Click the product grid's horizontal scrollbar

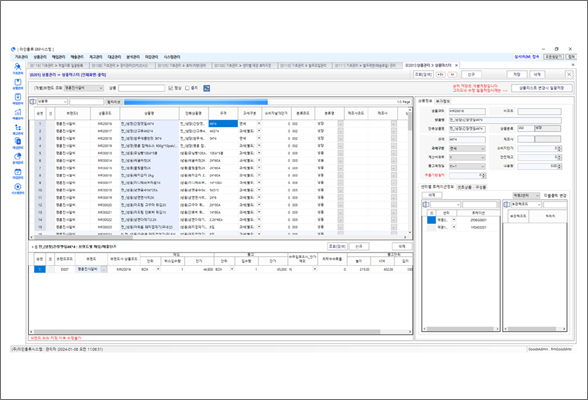(x=219, y=237)
